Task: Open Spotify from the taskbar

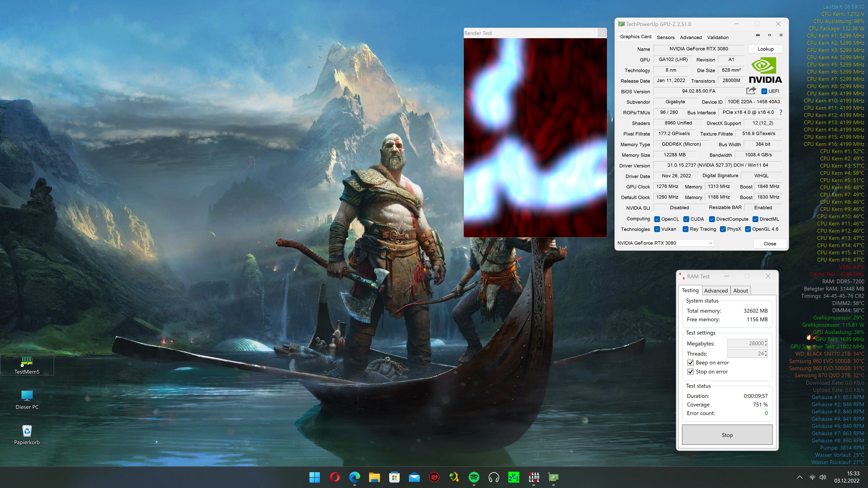Action: tap(474, 477)
